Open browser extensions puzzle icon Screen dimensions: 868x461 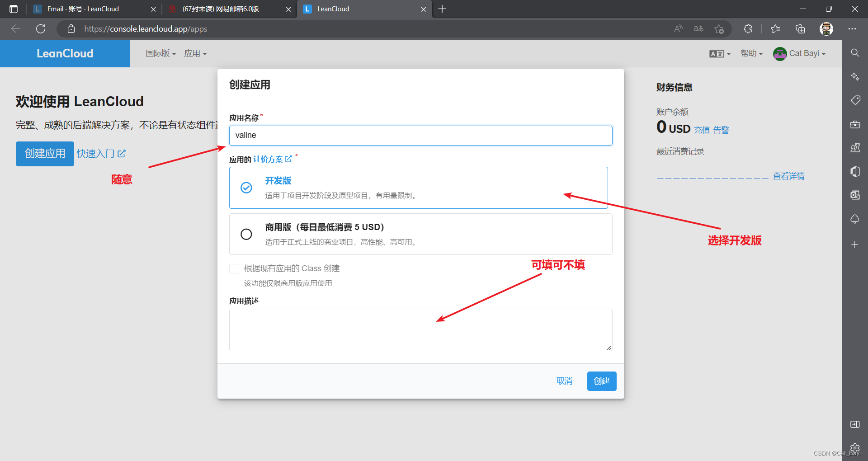coord(748,29)
